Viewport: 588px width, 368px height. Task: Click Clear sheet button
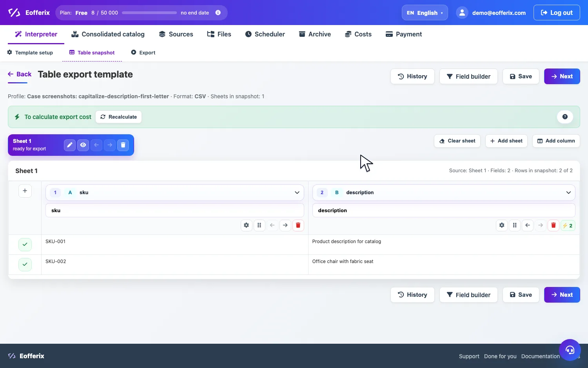point(457,141)
